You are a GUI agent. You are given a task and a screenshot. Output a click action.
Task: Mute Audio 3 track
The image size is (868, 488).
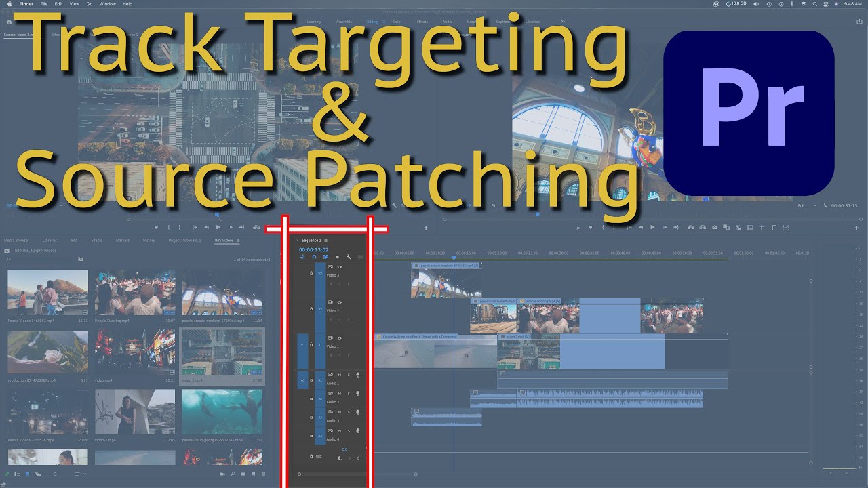[x=340, y=412]
